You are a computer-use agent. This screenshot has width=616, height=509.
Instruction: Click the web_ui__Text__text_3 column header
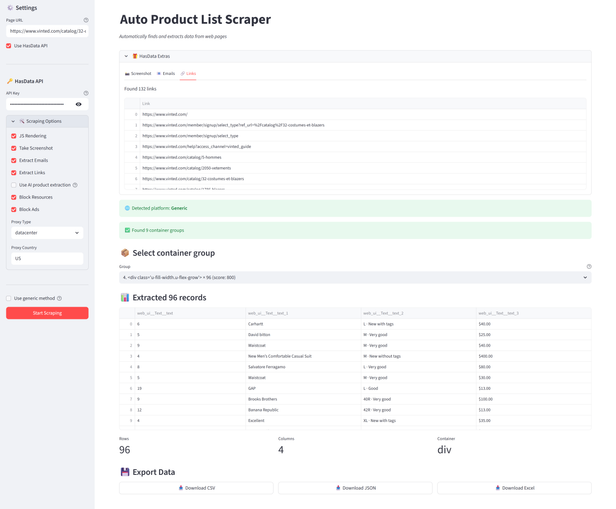pos(534,313)
